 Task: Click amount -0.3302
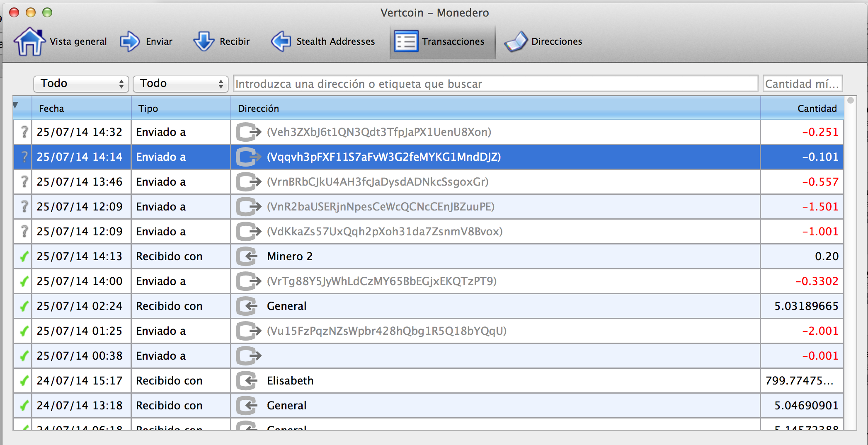pyautogui.click(x=817, y=281)
